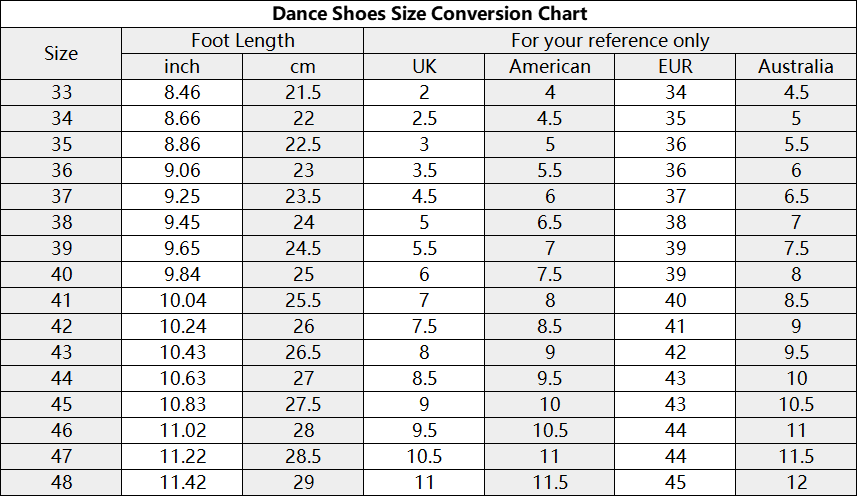This screenshot has width=857, height=496.
Task: Select size 48 row label
Action: (61, 482)
